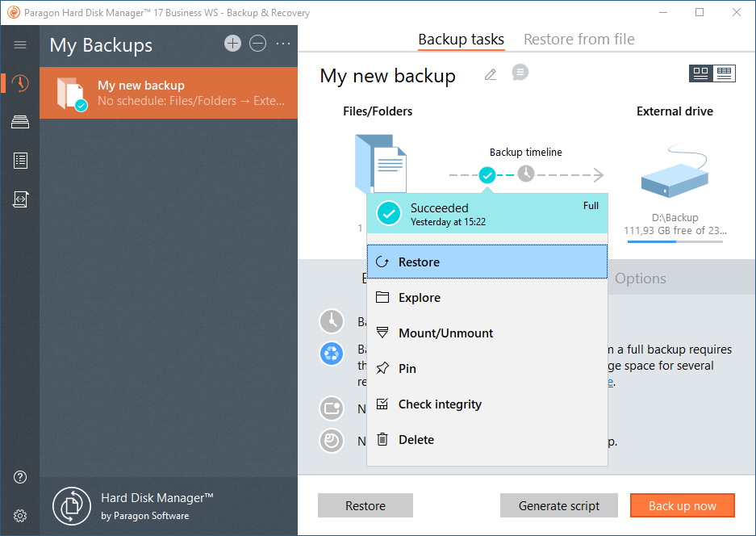Open the Options tab
Viewport: 756px width, 536px height.
641,278
